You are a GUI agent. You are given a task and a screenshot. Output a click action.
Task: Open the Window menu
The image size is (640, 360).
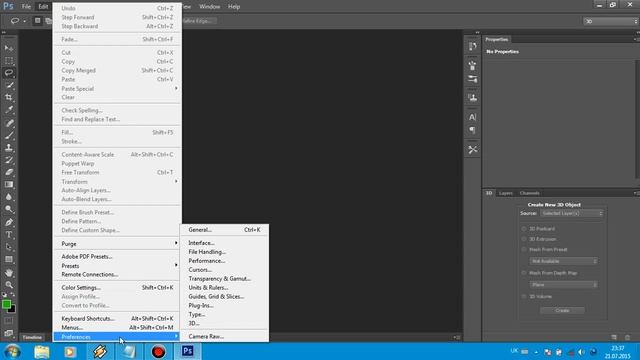point(209,7)
